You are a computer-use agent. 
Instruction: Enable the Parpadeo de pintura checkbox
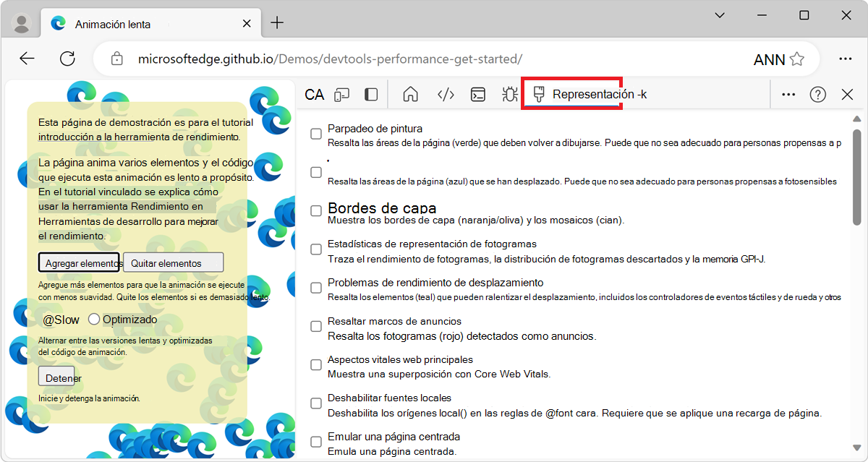pyautogui.click(x=315, y=134)
